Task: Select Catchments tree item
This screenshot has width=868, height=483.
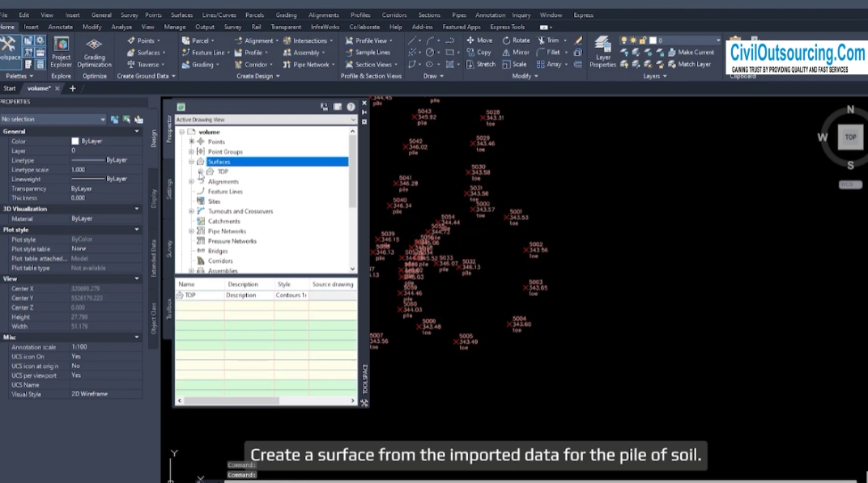Action: tap(223, 222)
